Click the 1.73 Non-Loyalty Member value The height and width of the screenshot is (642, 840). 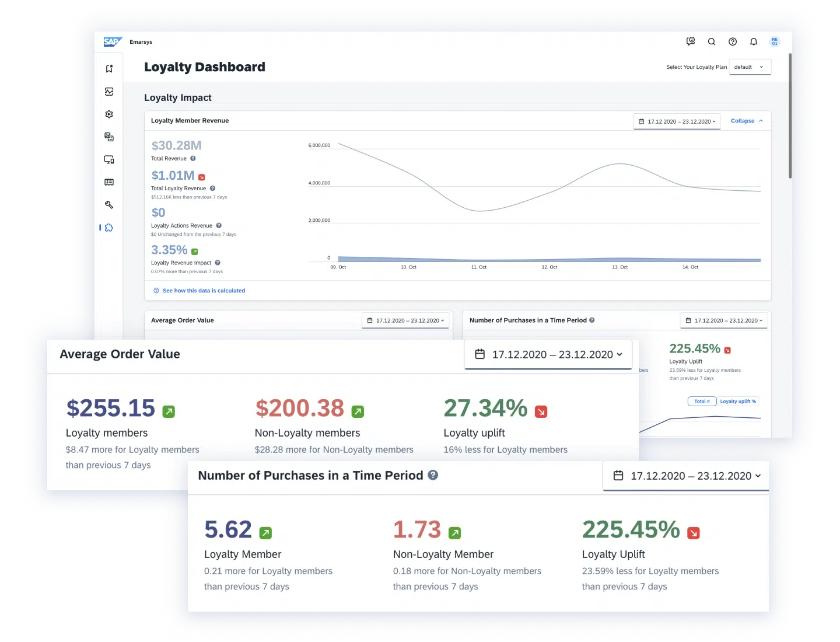417,529
